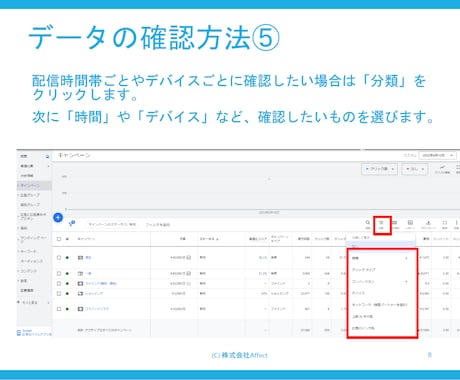460x380 pixels.
Task: Click the search magnifier icon above the table
Action: point(368,223)
